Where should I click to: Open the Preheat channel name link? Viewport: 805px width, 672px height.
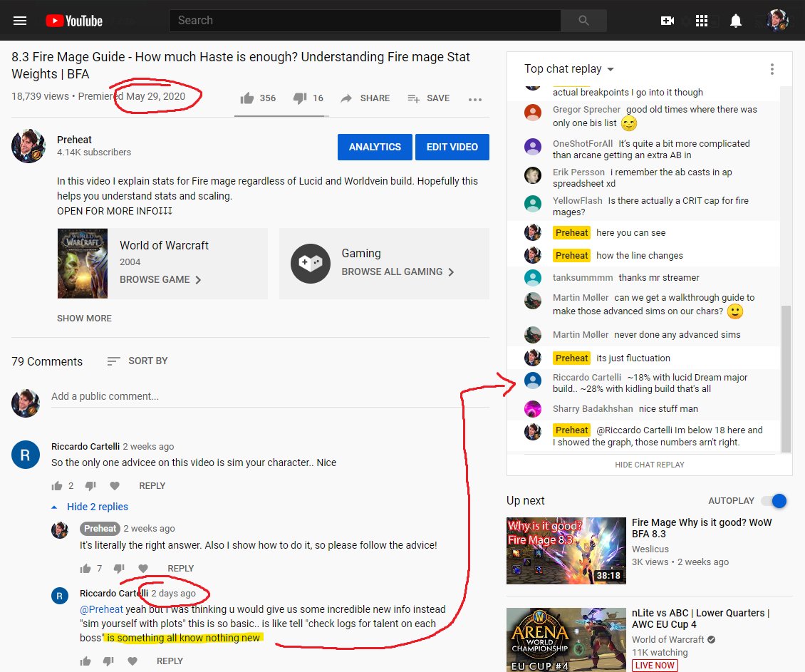pyautogui.click(x=74, y=140)
